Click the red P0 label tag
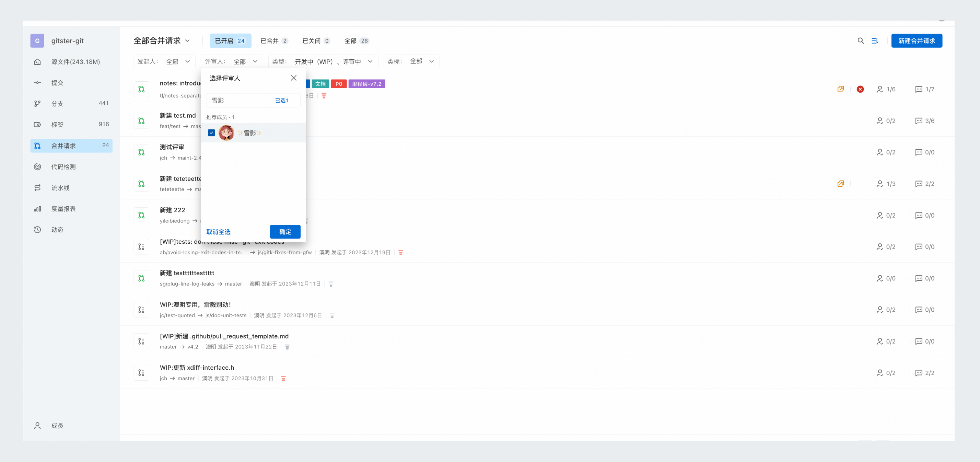The image size is (980, 462). 339,84
